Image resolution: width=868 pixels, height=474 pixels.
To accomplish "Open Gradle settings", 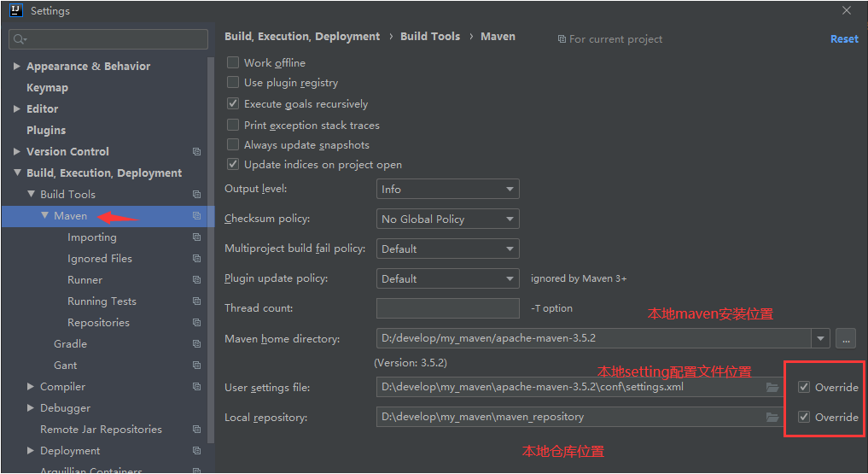I will pos(70,344).
